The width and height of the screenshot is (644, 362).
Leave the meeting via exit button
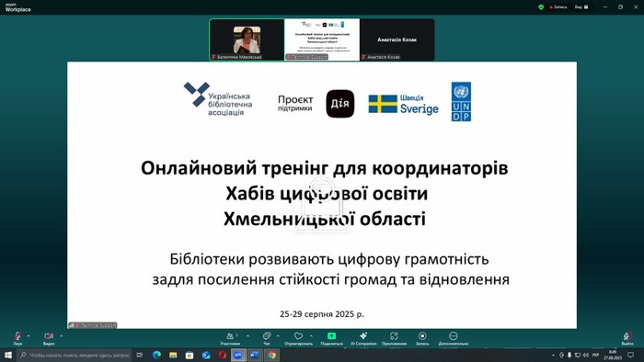point(627,338)
